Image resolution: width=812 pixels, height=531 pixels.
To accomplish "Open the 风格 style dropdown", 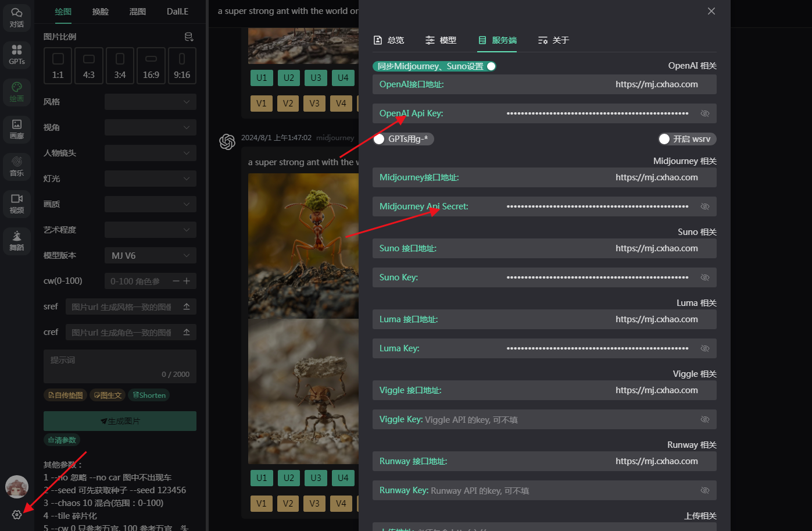I will [151, 102].
